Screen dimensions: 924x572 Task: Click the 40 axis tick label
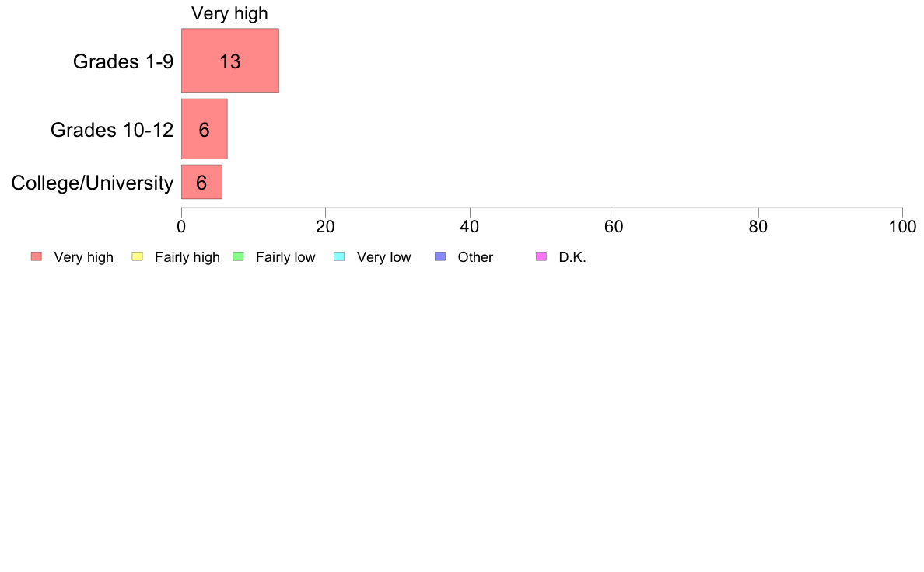(470, 227)
